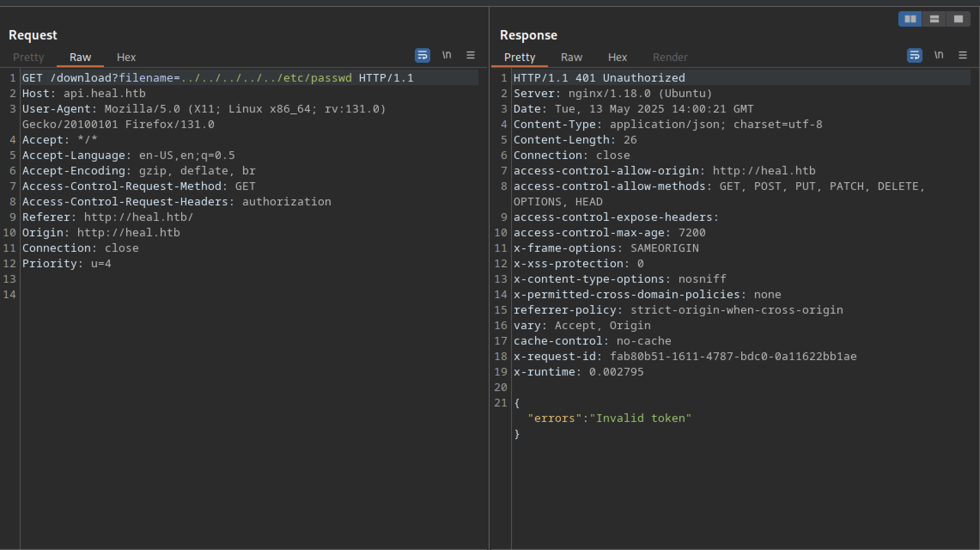Viewport: 980px width, 550px height.
Task: Toggle word wrap in Request panel
Action: (422, 55)
